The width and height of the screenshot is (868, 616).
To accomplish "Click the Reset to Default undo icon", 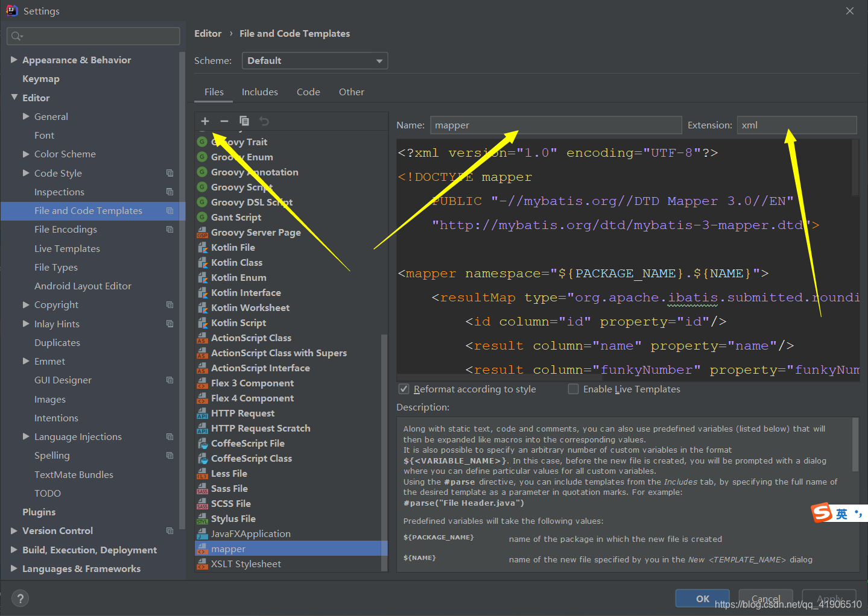I will point(264,121).
